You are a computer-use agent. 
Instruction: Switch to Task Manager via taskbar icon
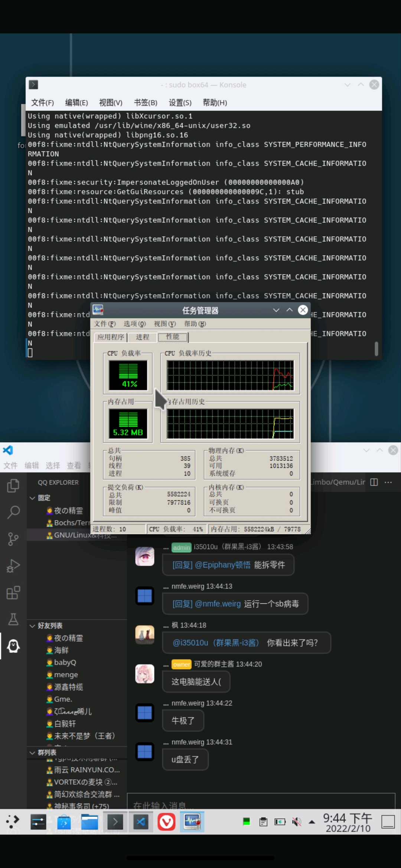[x=192, y=822]
